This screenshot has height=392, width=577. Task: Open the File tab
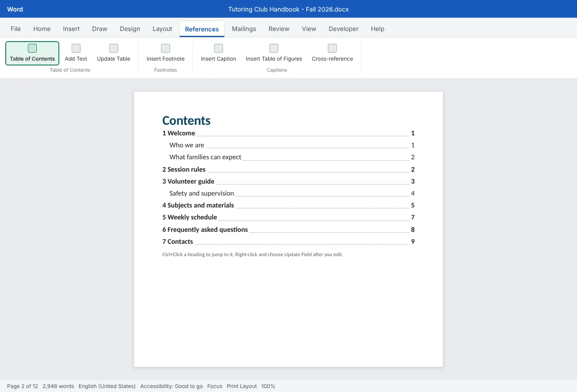click(x=15, y=29)
